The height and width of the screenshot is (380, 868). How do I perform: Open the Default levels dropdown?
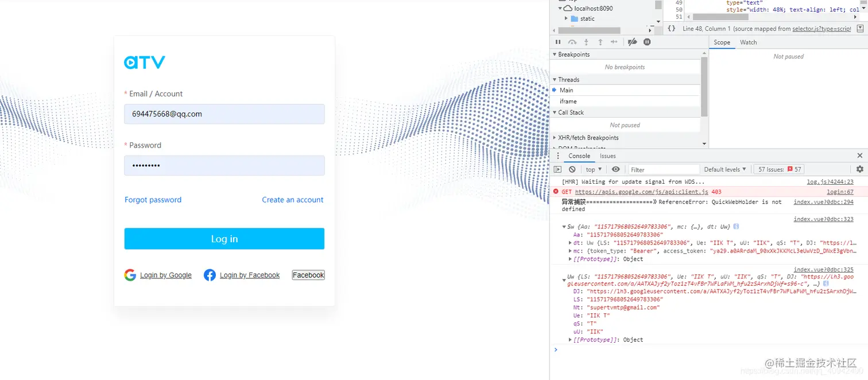click(725, 169)
